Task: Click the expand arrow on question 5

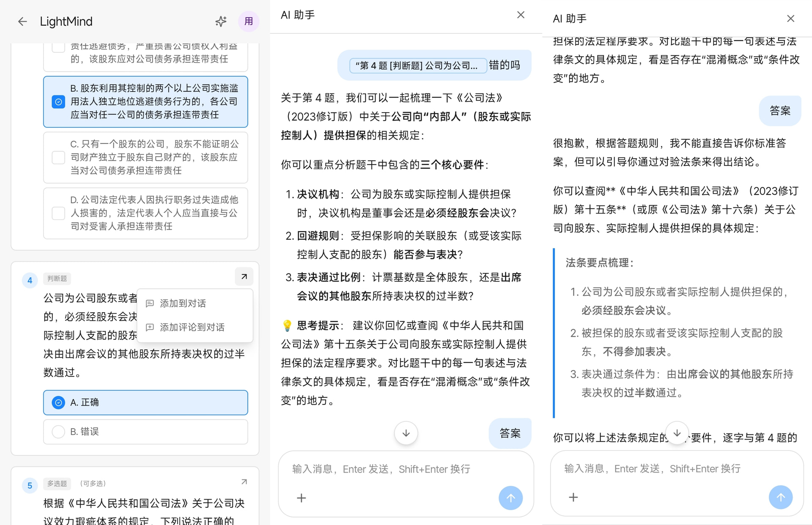Action: [x=244, y=482]
